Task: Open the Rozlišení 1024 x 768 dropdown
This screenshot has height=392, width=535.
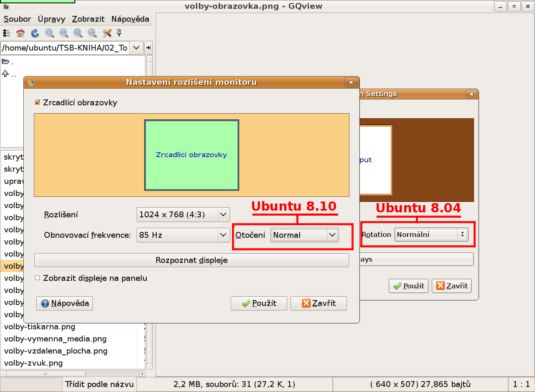Action: click(x=183, y=215)
